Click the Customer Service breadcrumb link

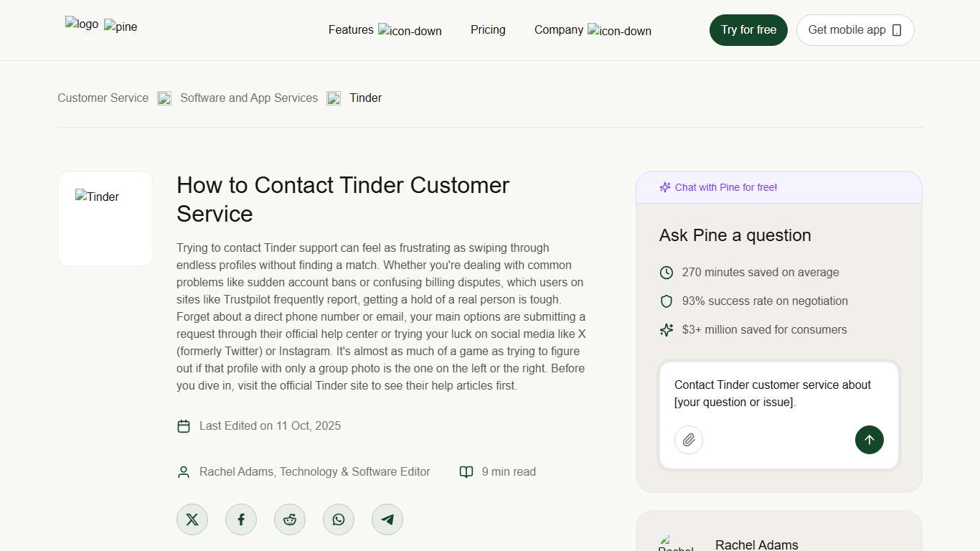coord(103,98)
